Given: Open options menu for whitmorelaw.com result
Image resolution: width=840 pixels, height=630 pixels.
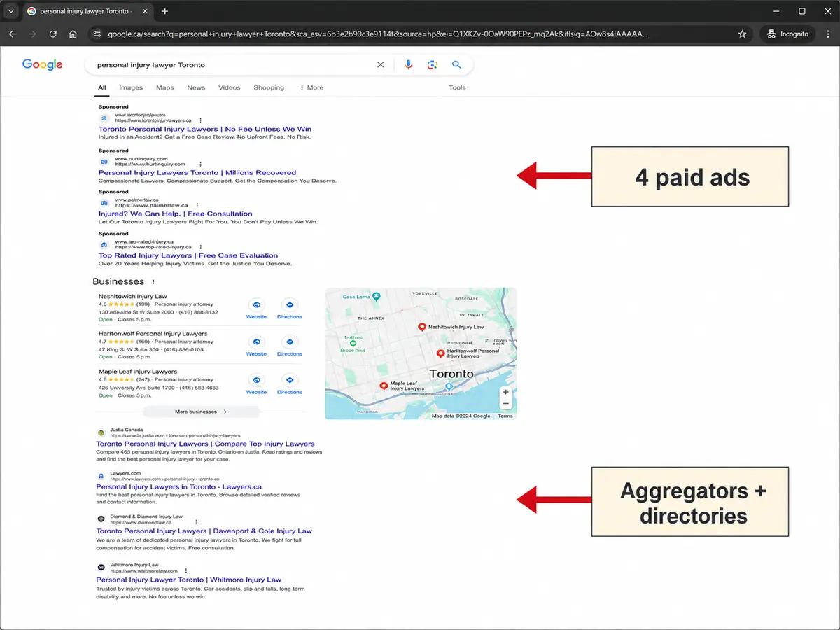Looking at the screenshot, I should point(185,571).
